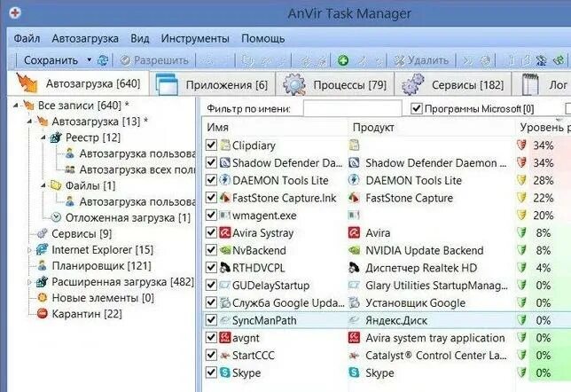Click the Отложенная загрузка clock icon
571x392 pixels.
pos(56,217)
